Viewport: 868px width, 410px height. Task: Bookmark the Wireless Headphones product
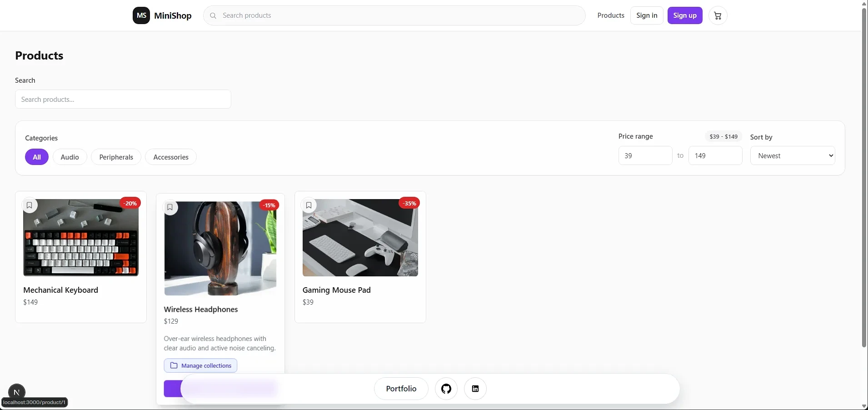click(x=170, y=207)
